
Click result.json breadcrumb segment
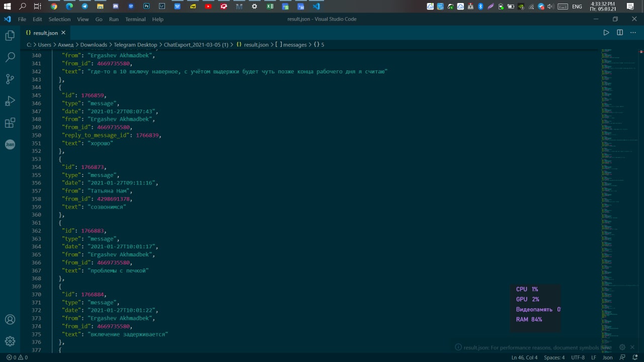[252, 45]
